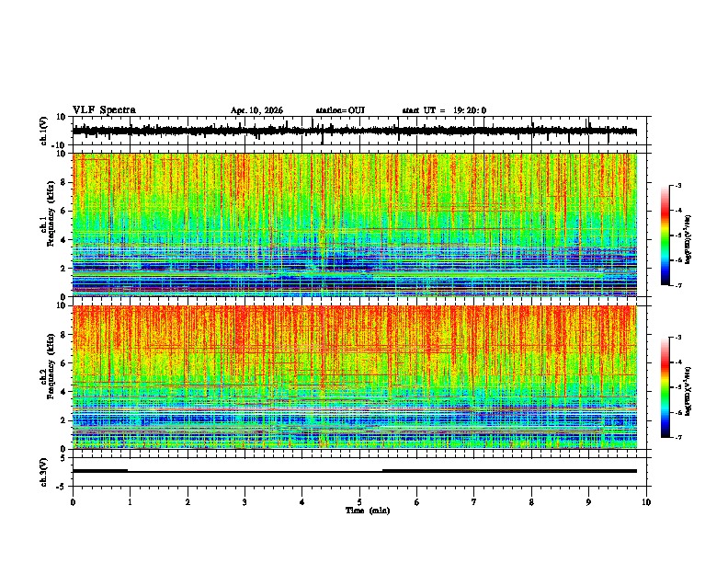The image size is (728, 563).
Task: Click the ch.1 spectrogram color scale bar
Action: [665, 236]
